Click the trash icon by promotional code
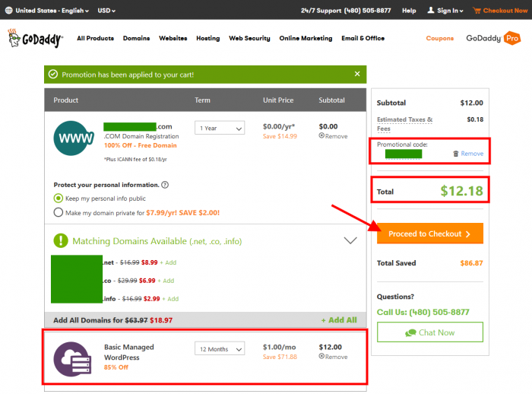The image size is (532, 394). (x=456, y=154)
